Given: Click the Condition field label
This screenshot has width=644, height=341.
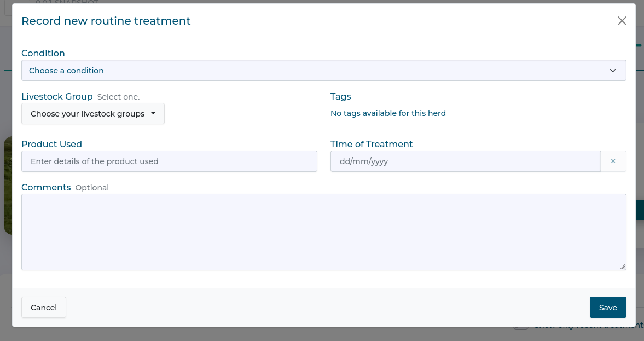Looking at the screenshot, I should point(43,53).
